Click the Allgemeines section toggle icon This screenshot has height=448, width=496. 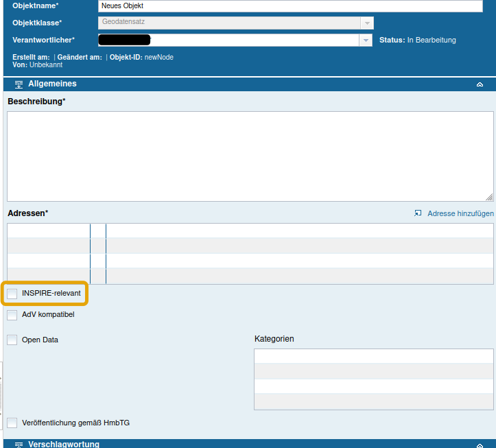coord(19,84)
